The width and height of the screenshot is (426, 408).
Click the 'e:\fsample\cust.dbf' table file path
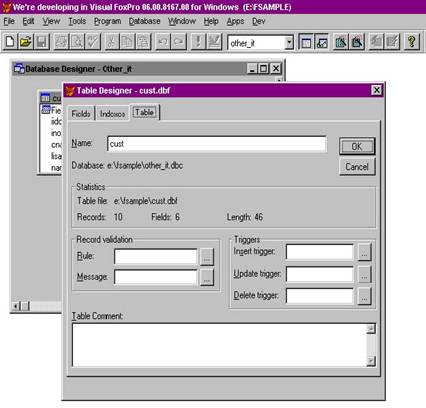[x=146, y=201]
